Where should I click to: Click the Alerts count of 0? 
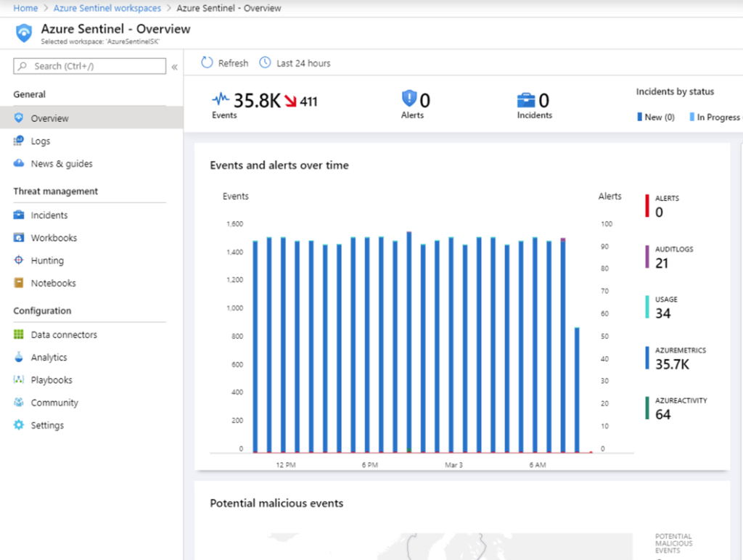(425, 100)
